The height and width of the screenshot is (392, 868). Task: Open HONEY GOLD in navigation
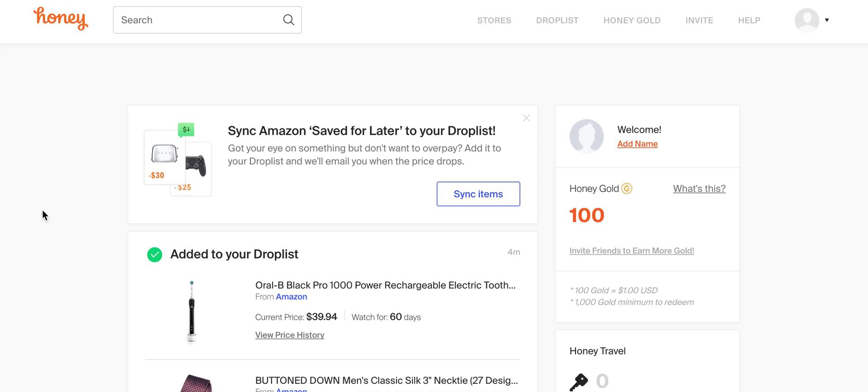click(x=632, y=20)
